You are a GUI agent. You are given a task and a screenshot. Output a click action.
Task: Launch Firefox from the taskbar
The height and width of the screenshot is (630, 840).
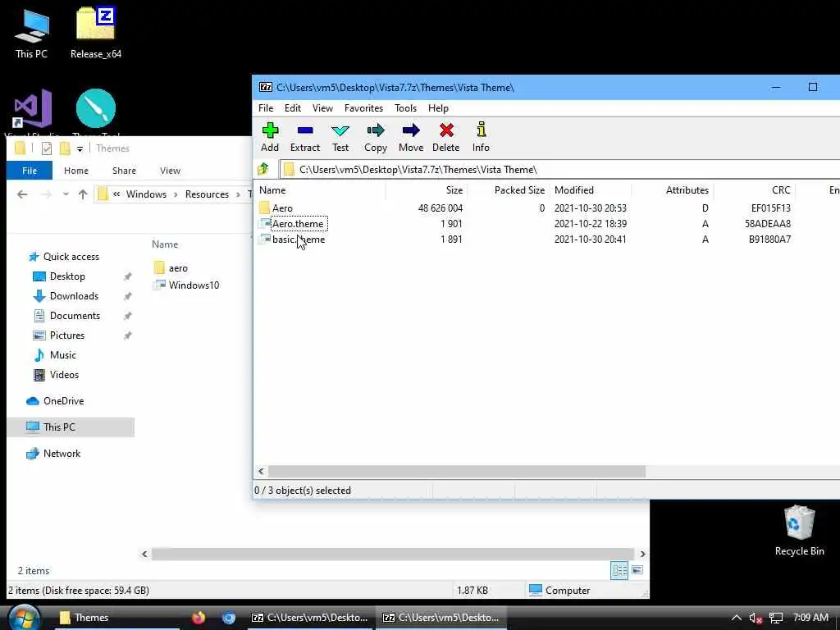pos(199,618)
